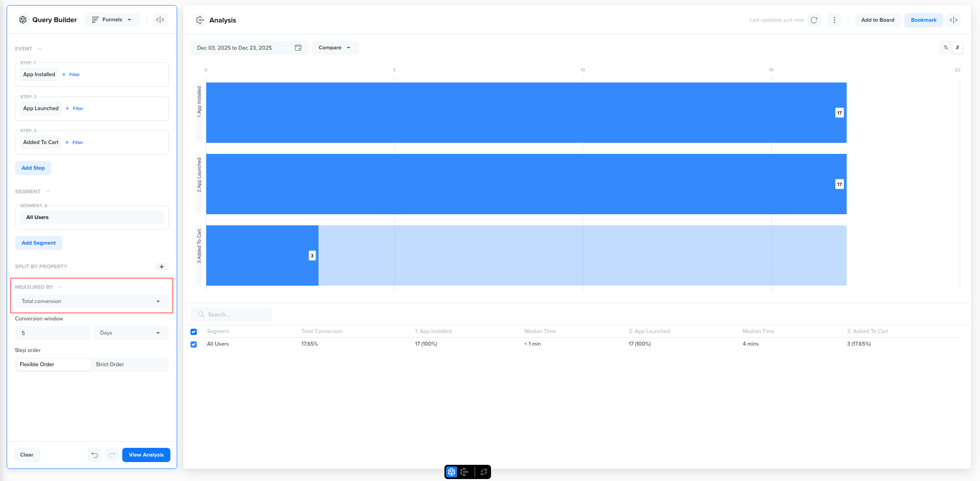
Task: Toggle the Segment header checkbox
Action: (194, 331)
